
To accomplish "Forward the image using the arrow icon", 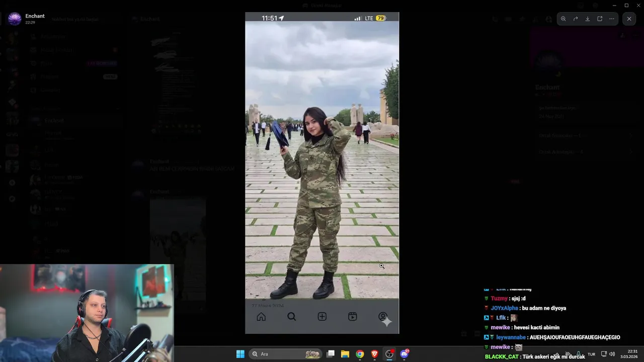I will [x=576, y=19].
